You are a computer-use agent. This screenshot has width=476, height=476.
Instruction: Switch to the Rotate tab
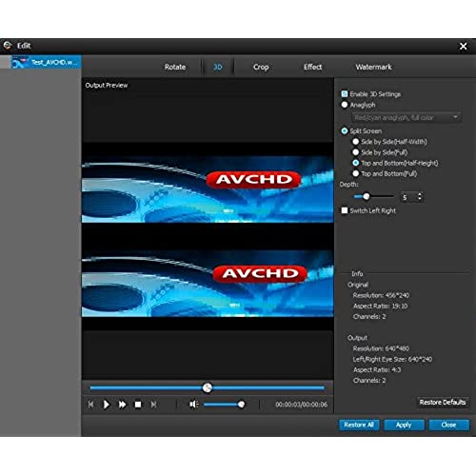click(175, 67)
